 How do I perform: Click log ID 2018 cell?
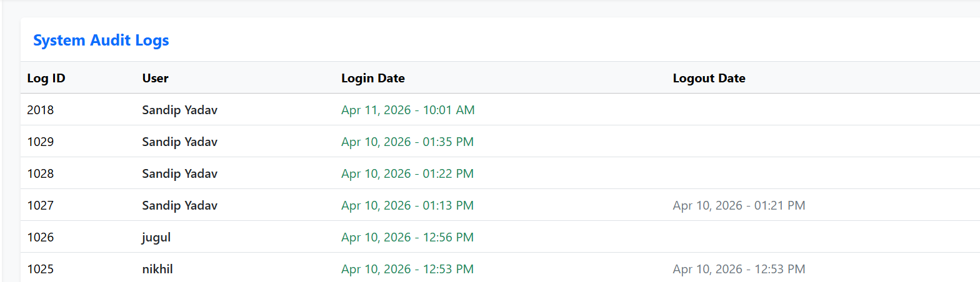pos(41,110)
